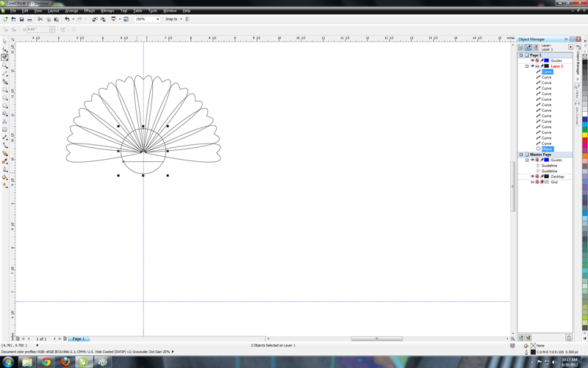
Task: Select the Smart Fill tool
Action: coord(4,82)
